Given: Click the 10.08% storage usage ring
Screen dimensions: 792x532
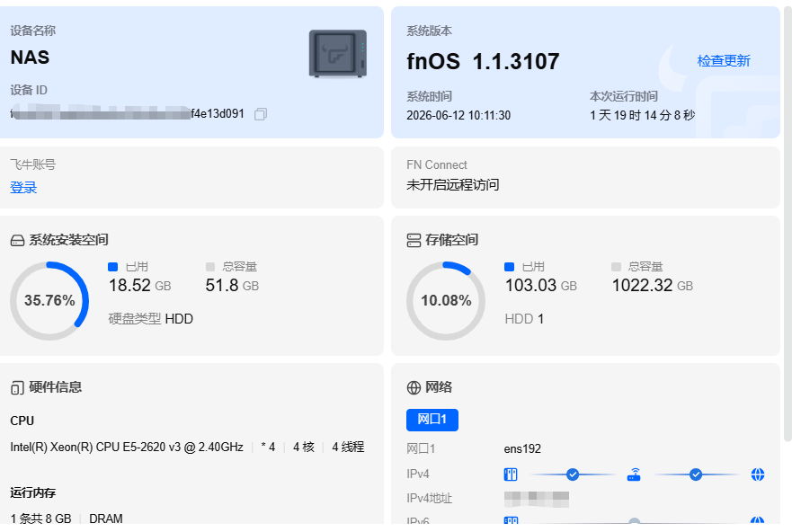Looking at the screenshot, I should (446, 301).
